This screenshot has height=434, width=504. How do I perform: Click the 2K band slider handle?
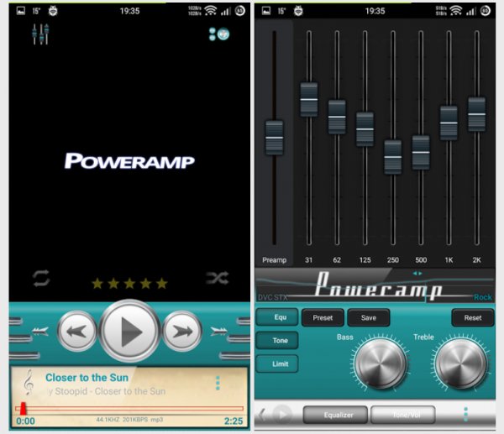click(x=476, y=114)
